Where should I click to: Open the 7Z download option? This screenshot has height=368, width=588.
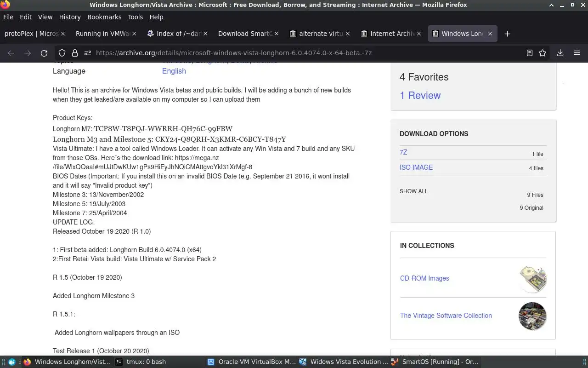click(403, 152)
